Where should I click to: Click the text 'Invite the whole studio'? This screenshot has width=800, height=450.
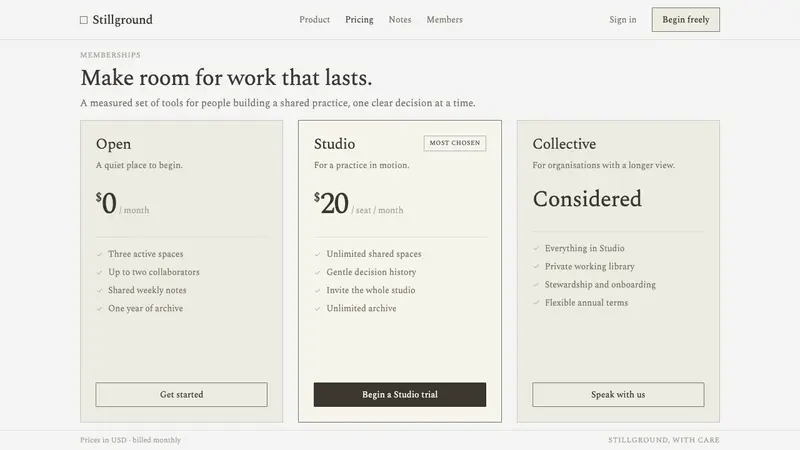pyautogui.click(x=371, y=290)
